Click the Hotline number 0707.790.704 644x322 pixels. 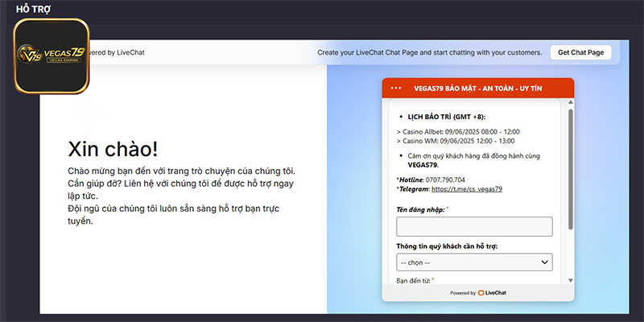[x=448, y=180]
